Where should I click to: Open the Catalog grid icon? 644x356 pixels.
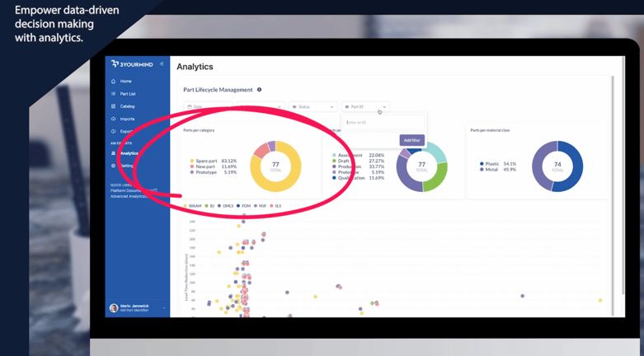coord(113,106)
